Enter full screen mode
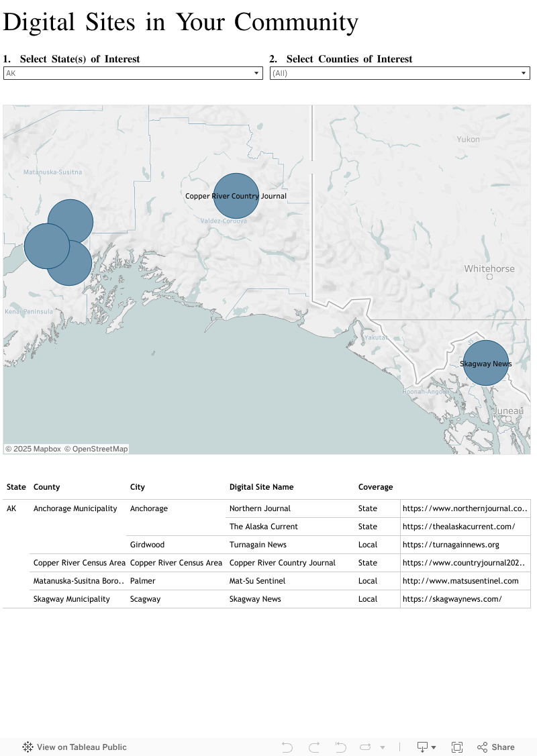 (457, 747)
